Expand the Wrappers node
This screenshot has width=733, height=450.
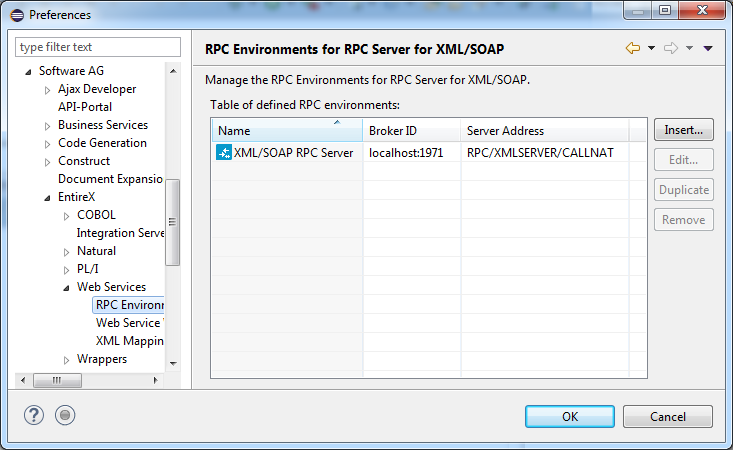coord(66,360)
